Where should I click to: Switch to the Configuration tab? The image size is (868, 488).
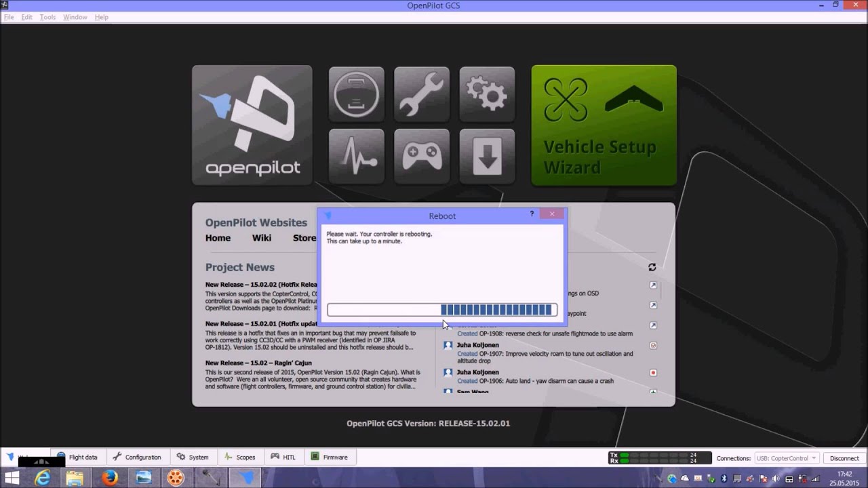[137, 457]
